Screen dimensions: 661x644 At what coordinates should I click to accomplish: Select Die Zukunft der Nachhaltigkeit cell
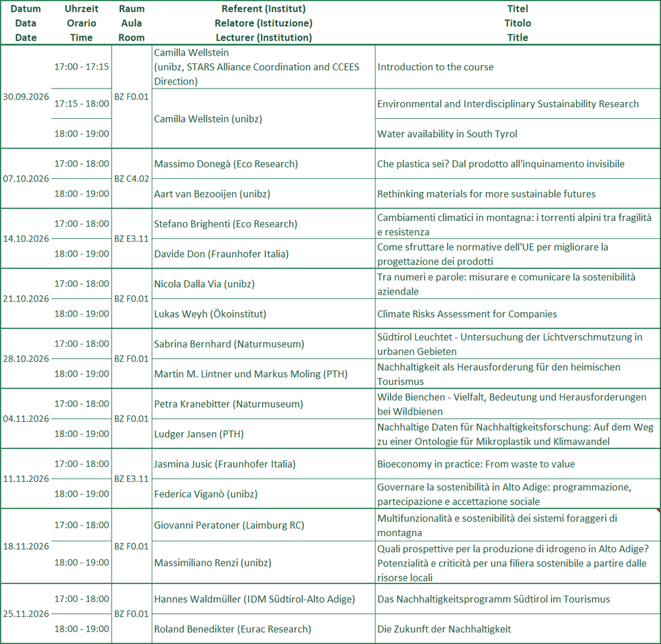coord(517,628)
